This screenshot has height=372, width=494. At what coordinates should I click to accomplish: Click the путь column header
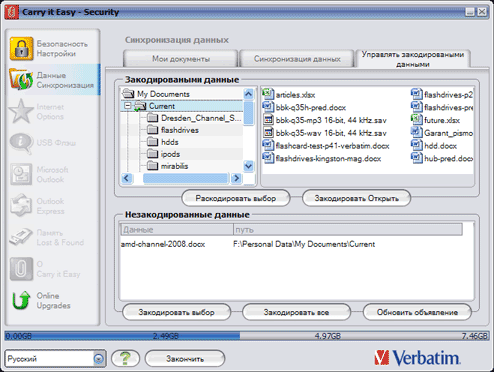coord(348,230)
